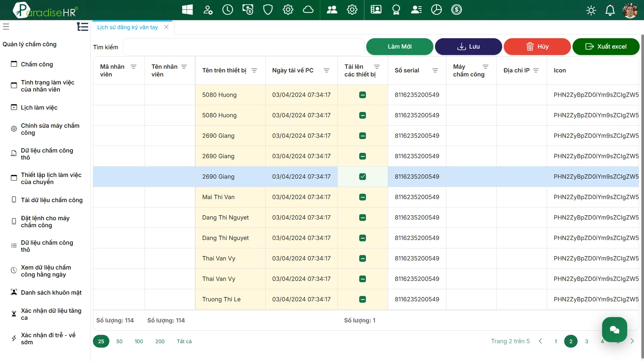Toggle checkbox in first Thai Van Vy row
The width and height of the screenshot is (644, 362).
click(x=363, y=258)
